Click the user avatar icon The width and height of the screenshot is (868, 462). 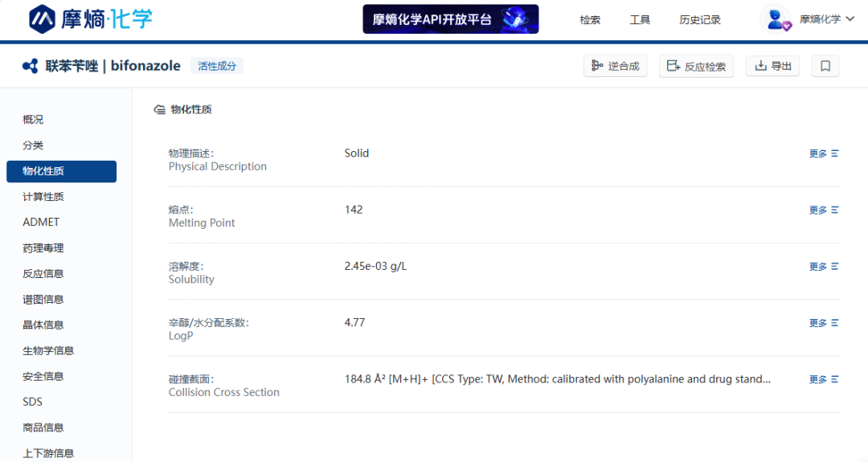tap(778, 19)
